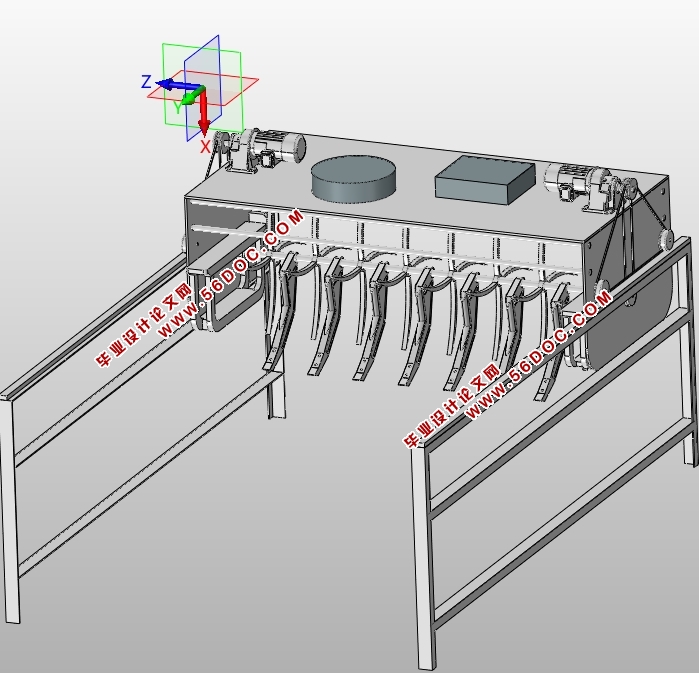The image size is (699, 673).
Task: Select the rectangular block on the top plate
Action: [x=485, y=180]
